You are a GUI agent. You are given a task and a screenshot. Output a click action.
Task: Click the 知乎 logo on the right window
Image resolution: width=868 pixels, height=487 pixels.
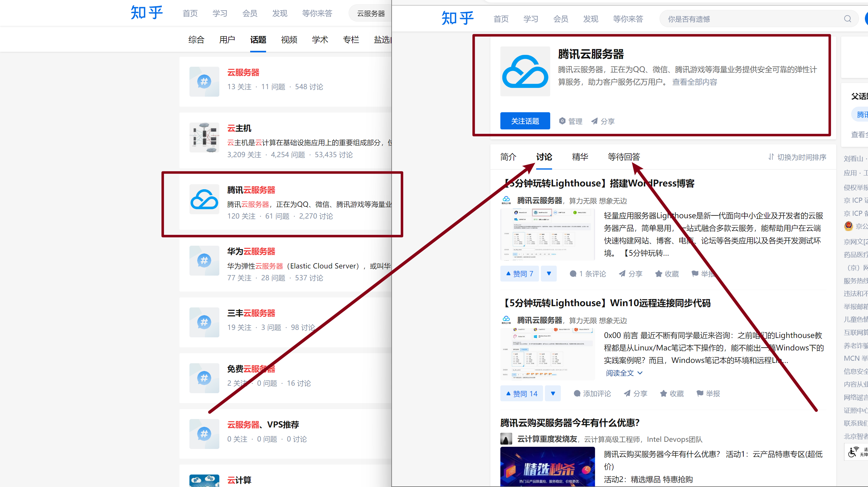pyautogui.click(x=457, y=18)
